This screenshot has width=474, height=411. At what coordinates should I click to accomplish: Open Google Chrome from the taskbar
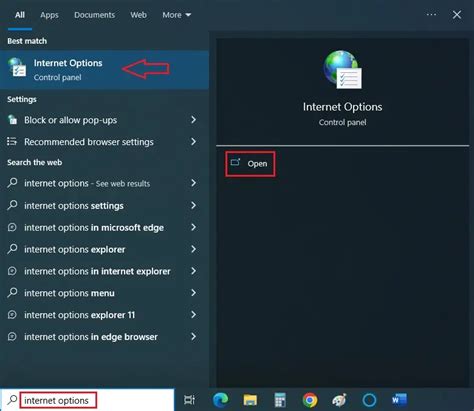pos(310,400)
